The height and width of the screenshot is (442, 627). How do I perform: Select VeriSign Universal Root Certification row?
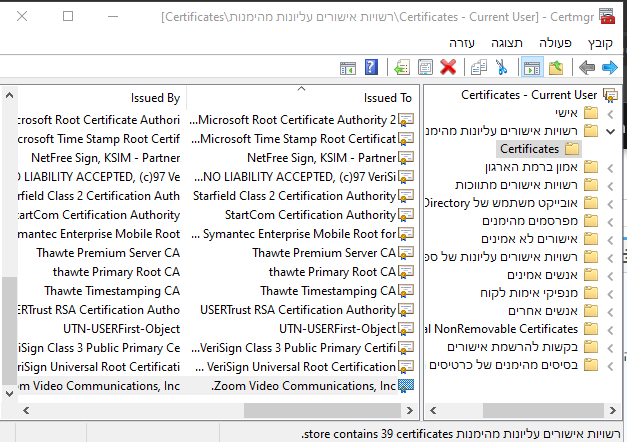point(216,367)
